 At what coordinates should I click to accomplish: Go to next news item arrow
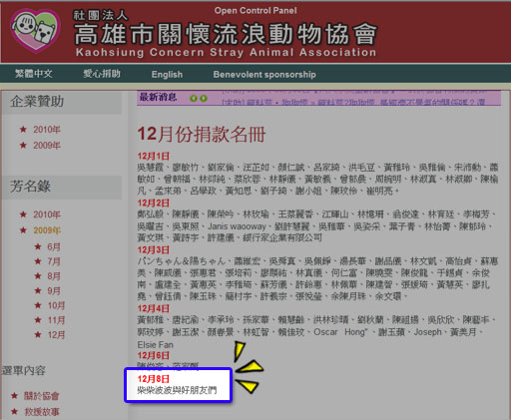point(204,98)
